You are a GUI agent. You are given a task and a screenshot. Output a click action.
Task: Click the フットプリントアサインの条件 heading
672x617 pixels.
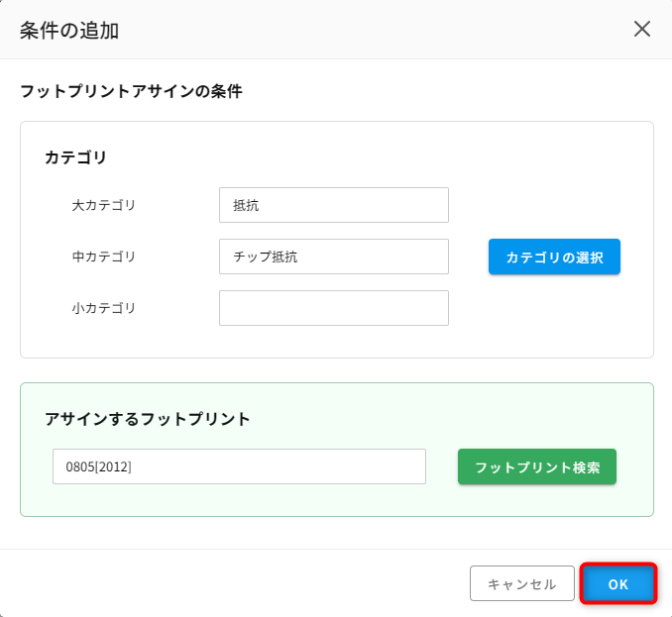click(x=131, y=91)
